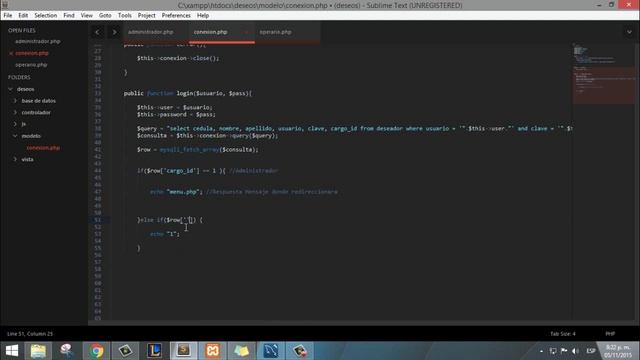Open the View menu
Viewport: 640px width, 360px height.
click(87, 16)
